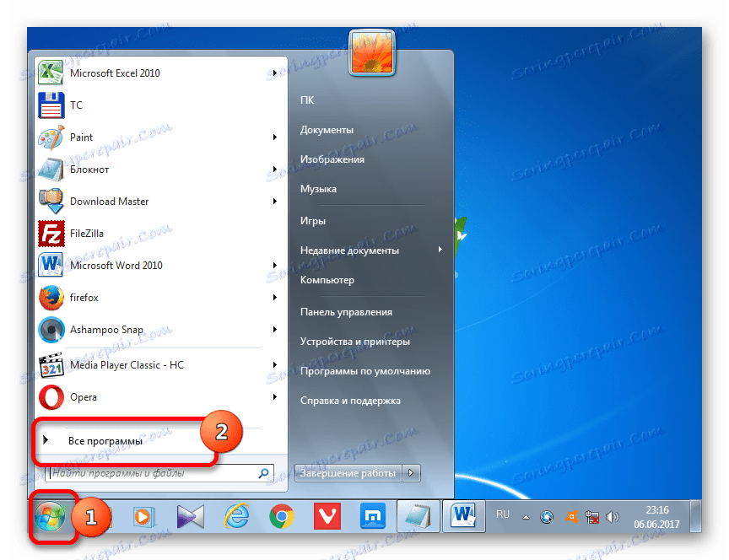Open Download Master icon
The height and width of the screenshot is (560, 729).
click(x=51, y=202)
